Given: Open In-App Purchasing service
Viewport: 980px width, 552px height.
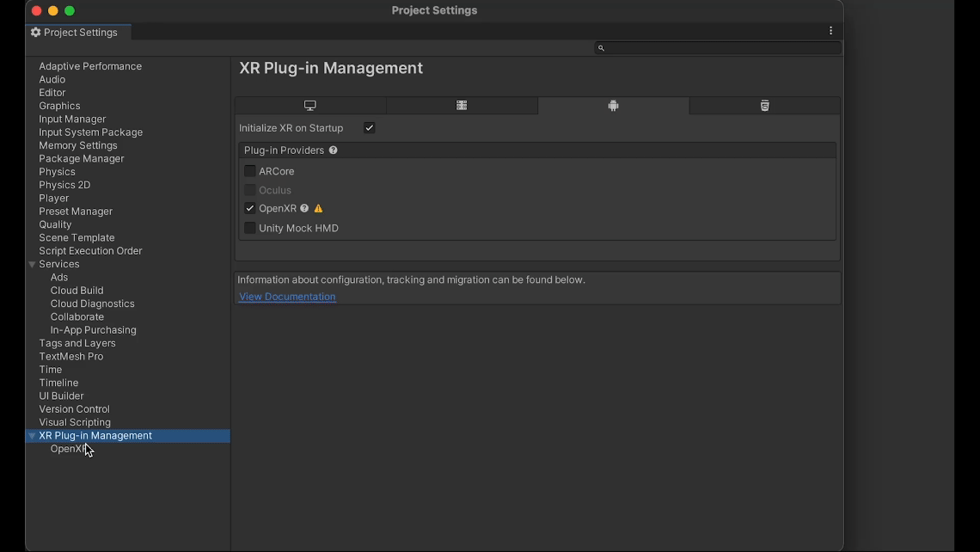Looking at the screenshot, I should click(x=93, y=330).
